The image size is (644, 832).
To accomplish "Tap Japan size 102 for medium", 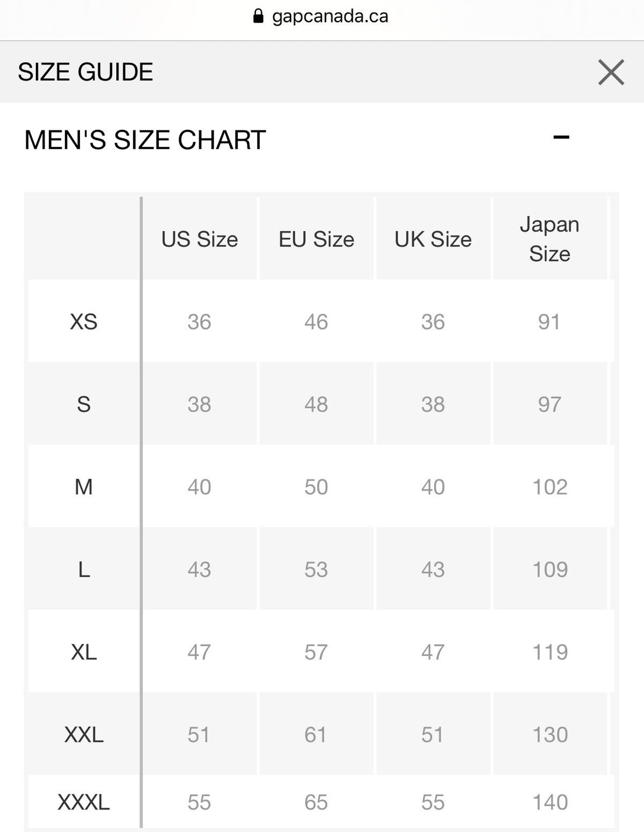I will coord(550,487).
